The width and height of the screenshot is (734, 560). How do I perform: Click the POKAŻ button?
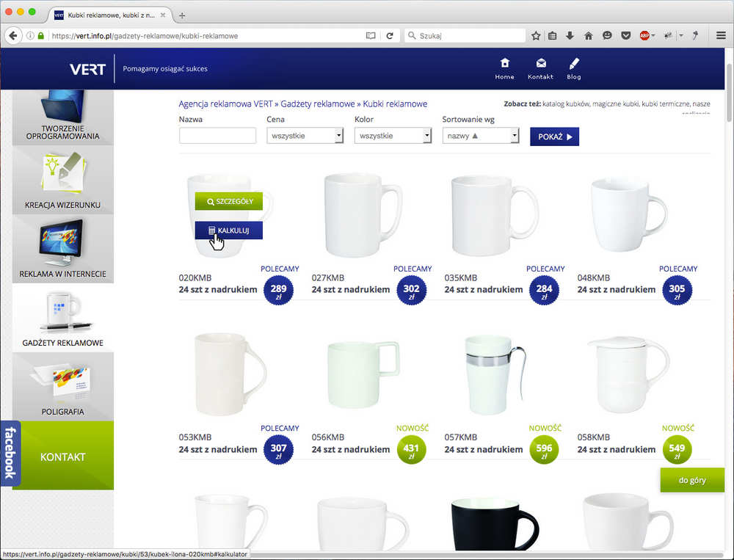coord(554,137)
